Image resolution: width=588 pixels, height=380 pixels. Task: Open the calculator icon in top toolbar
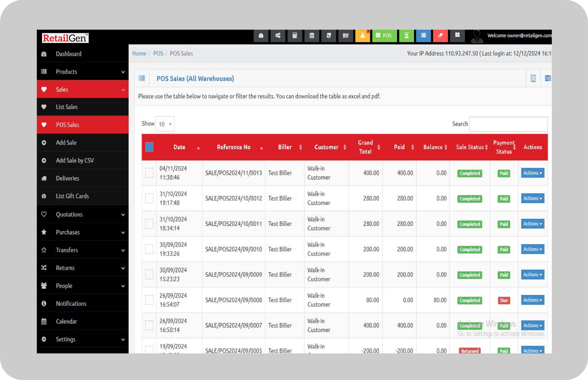pyautogui.click(x=294, y=36)
